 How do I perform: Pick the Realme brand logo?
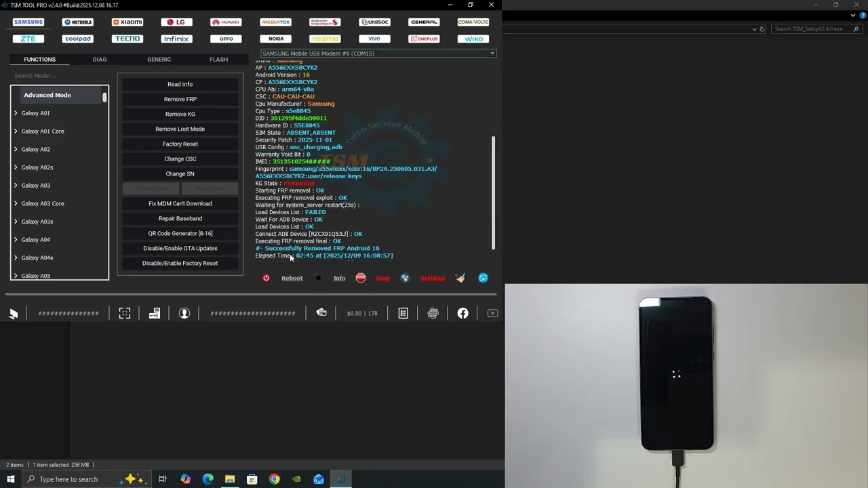point(325,39)
